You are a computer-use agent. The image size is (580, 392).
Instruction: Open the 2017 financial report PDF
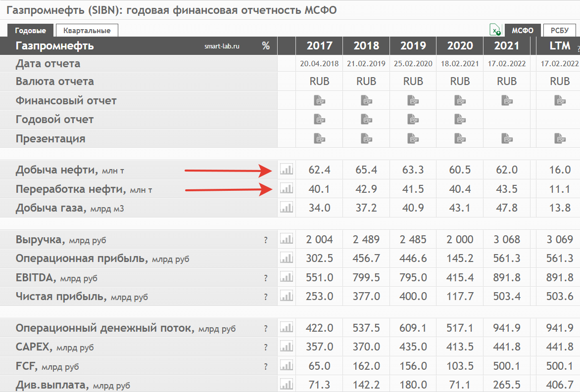click(x=320, y=100)
